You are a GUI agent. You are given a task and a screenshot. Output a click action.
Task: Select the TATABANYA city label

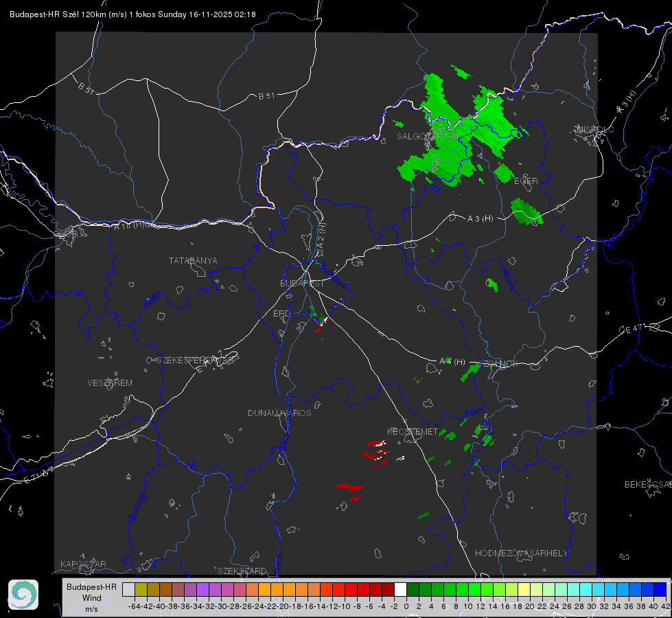click(193, 260)
